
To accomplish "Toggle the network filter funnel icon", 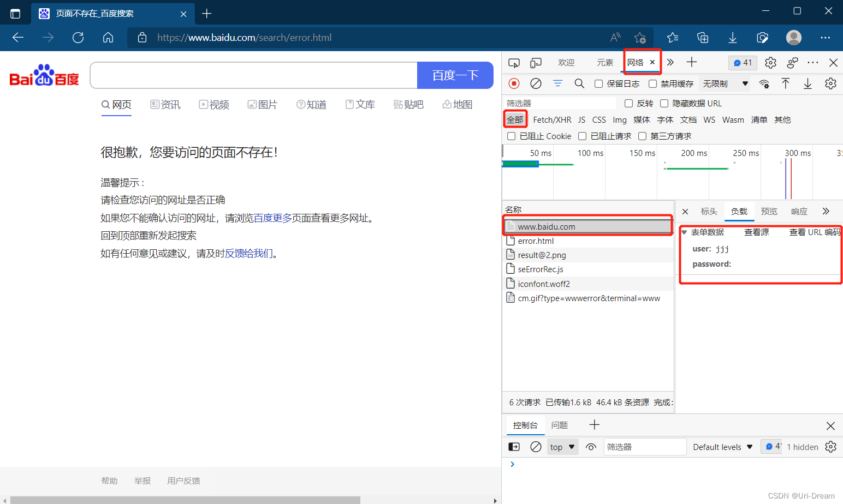I will click(x=557, y=83).
